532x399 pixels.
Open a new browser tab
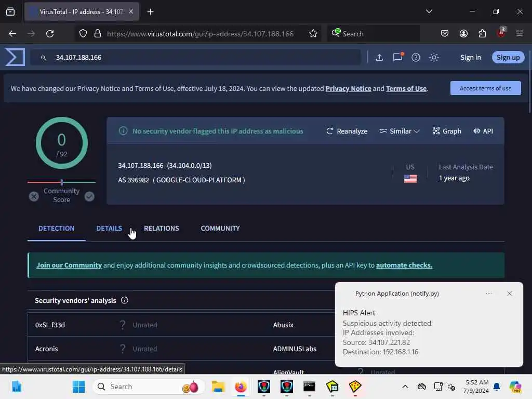pyautogui.click(x=150, y=12)
